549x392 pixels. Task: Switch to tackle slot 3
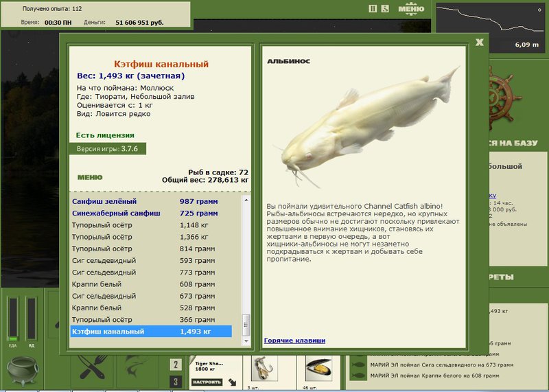tap(176, 382)
